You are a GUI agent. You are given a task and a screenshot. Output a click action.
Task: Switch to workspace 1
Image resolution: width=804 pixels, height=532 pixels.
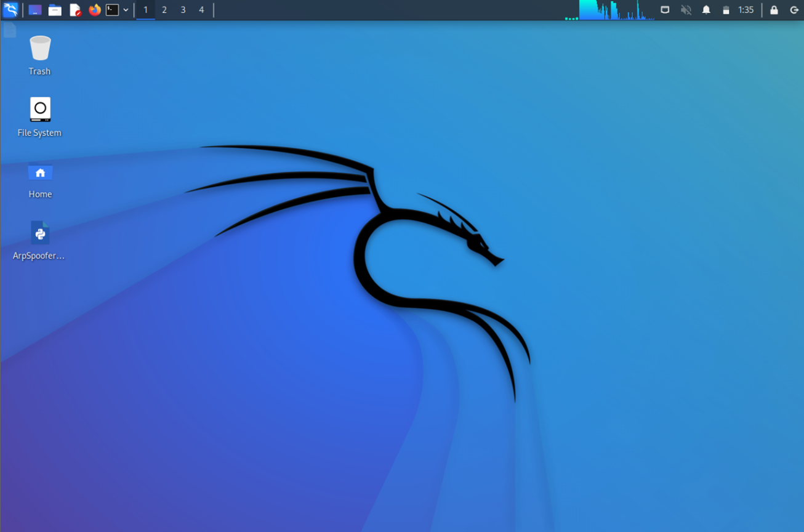pos(145,10)
